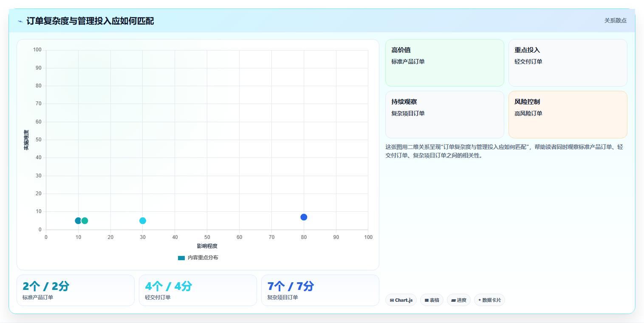This screenshot has height=323, width=644.
Task: Open the 高价值 quadrant card
Action: coord(445,63)
